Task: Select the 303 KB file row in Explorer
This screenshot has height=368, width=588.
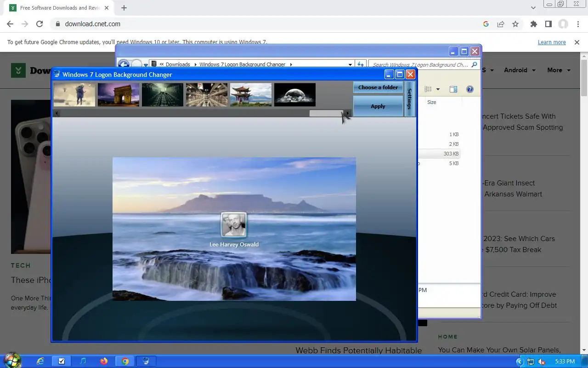Action: click(x=439, y=154)
